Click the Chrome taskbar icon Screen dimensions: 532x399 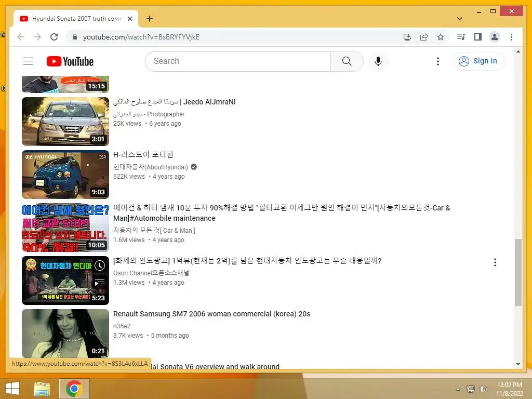tap(74, 389)
